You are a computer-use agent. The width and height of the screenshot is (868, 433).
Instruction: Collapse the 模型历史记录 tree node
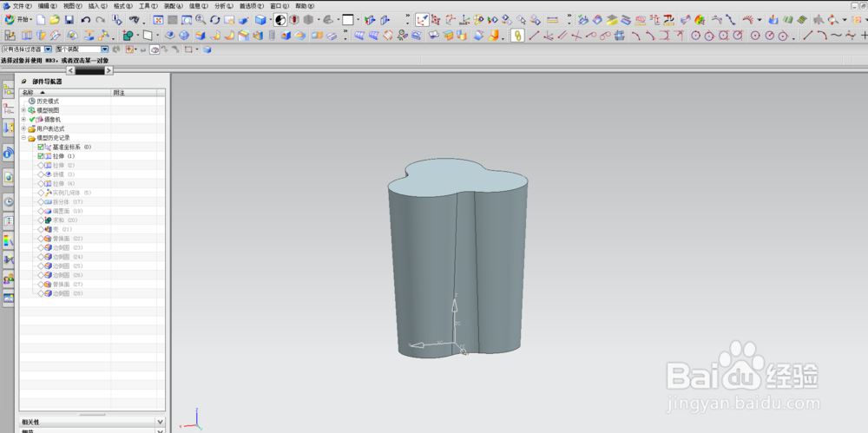click(x=23, y=138)
